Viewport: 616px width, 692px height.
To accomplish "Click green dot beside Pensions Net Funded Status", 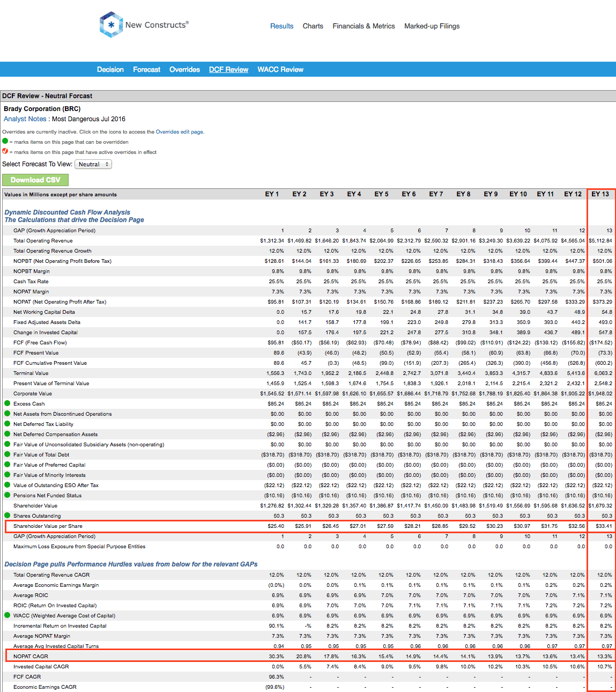I will 8,495.
